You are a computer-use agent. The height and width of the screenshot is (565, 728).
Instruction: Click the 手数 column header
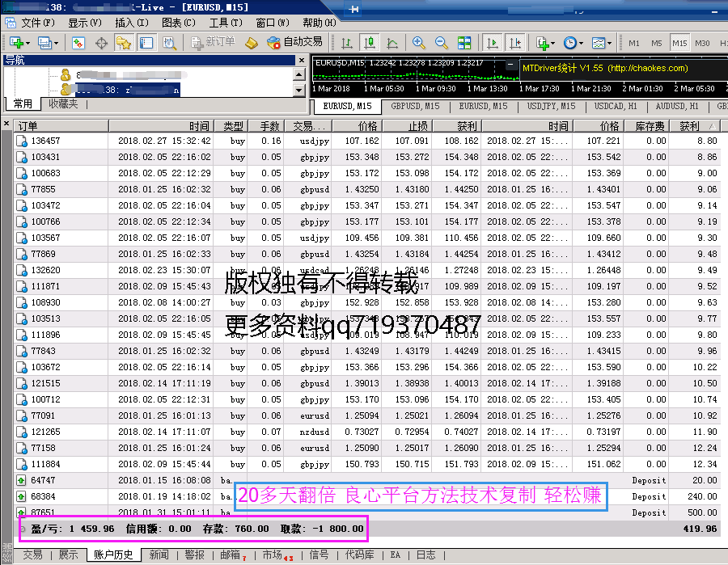265,126
